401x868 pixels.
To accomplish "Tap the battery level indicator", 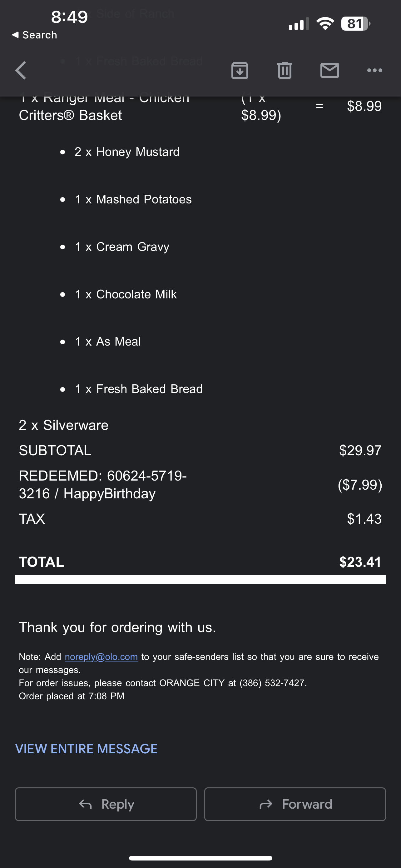I will 355,23.
